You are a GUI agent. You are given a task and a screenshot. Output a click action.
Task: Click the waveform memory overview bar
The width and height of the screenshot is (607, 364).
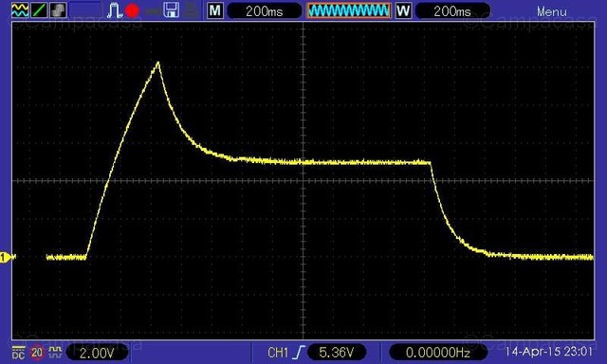click(349, 10)
